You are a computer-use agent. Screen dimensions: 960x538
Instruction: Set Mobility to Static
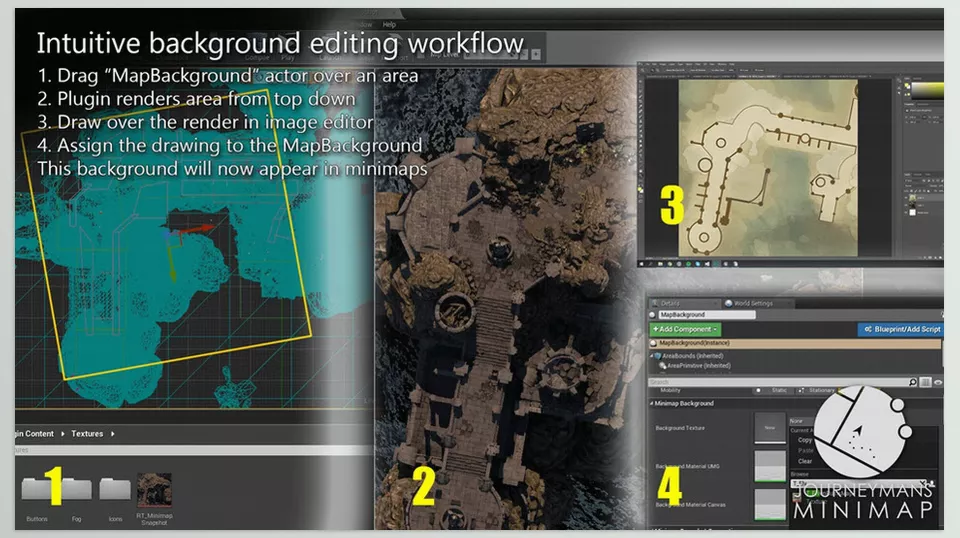780,391
